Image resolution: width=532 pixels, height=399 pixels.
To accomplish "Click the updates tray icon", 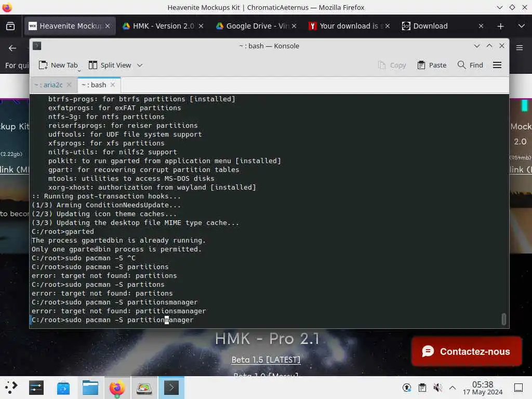I will tap(406, 388).
